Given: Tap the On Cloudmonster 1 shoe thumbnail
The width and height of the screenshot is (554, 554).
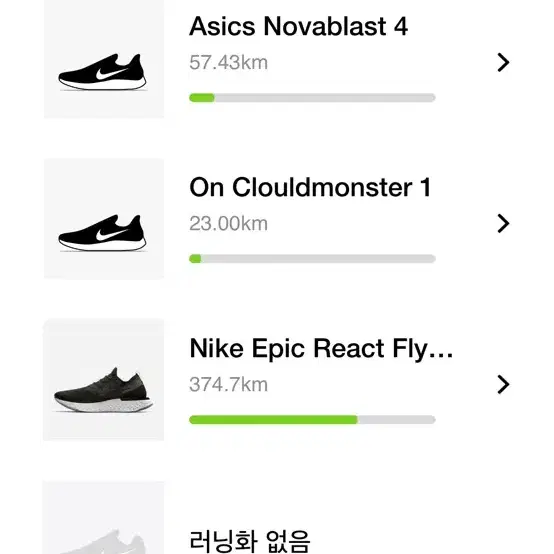Looking at the screenshot, I should 104,219.
